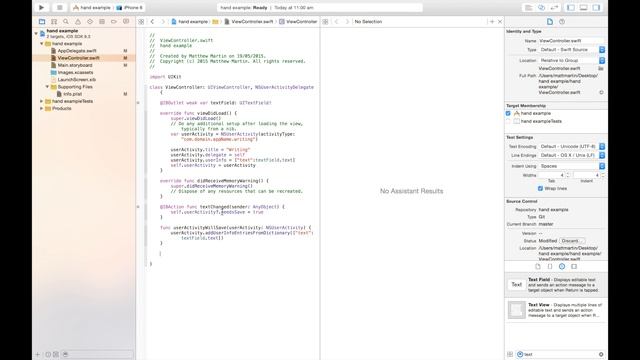640x360 pixels.
Task: Open the Report navigator tab
Action: [x=126, y=22]
